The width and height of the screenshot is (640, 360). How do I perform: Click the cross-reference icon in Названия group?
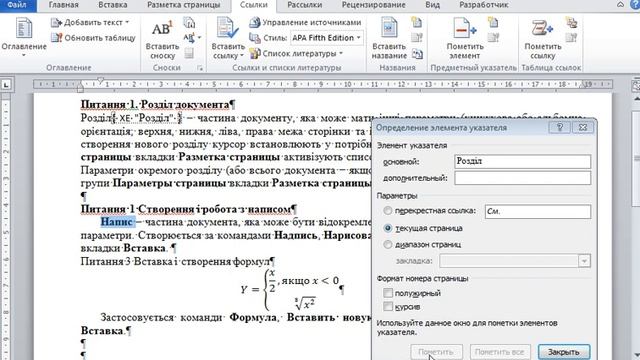click(x=417, y=53)
